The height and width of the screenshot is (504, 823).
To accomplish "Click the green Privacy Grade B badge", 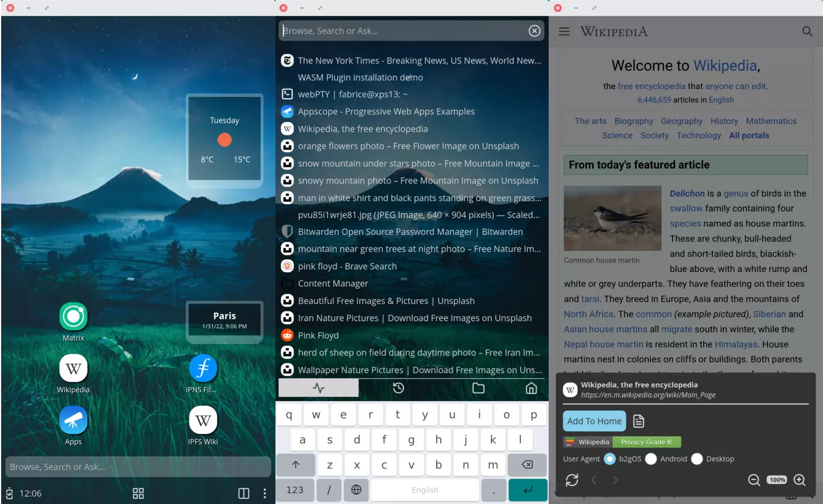I will (646, 442).
